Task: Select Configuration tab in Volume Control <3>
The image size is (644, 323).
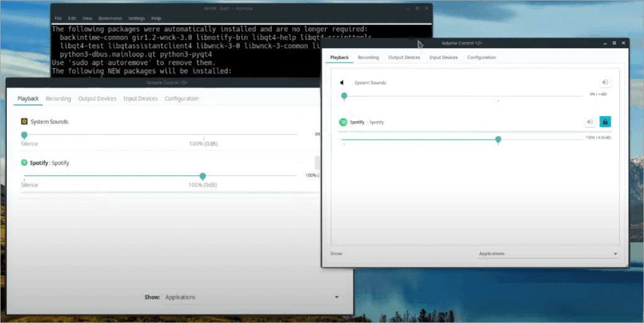Action: tap(182, 99)
